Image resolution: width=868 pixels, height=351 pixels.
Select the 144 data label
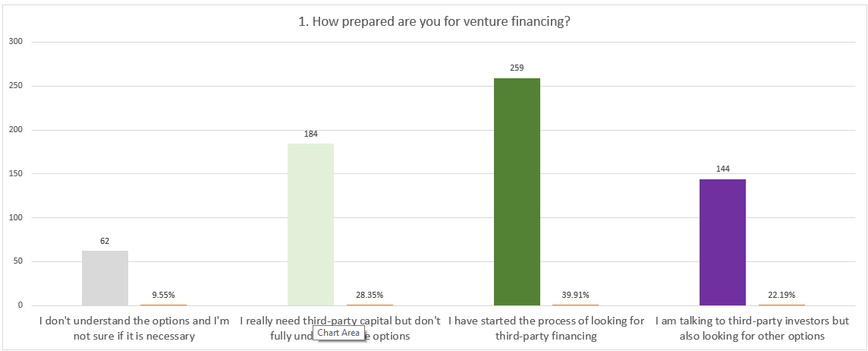click(722, 169)
